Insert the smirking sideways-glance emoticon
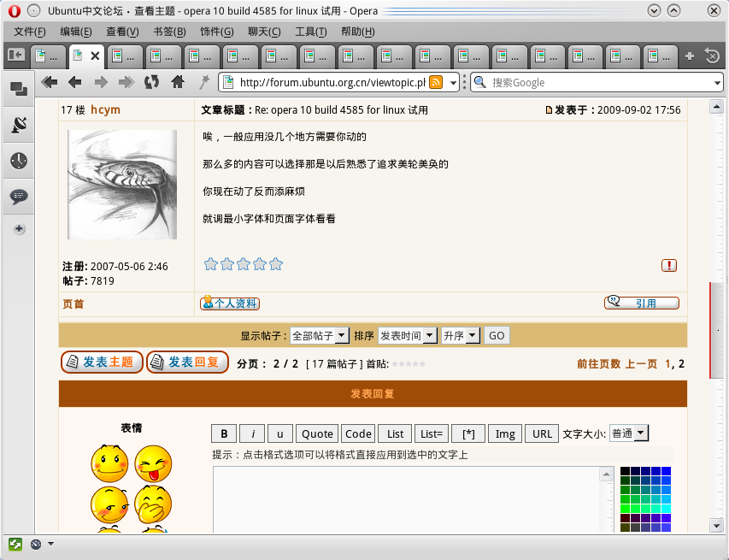 coord(109,504)
